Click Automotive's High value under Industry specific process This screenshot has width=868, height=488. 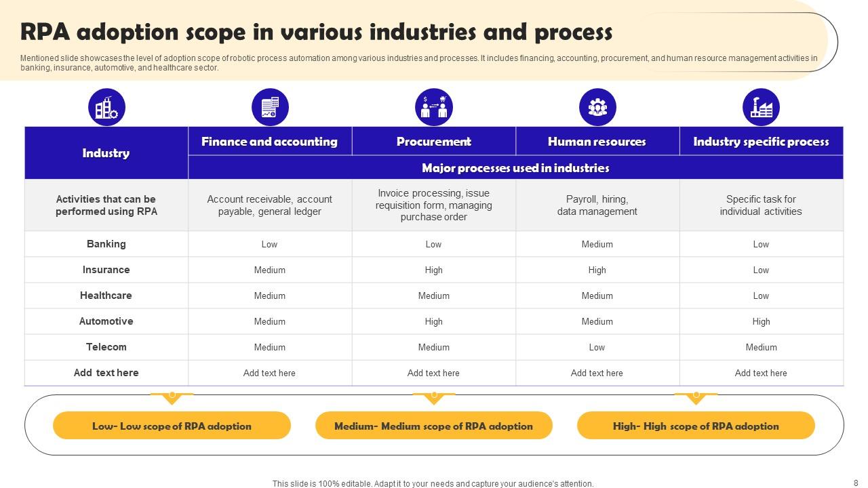pos(761,321)
